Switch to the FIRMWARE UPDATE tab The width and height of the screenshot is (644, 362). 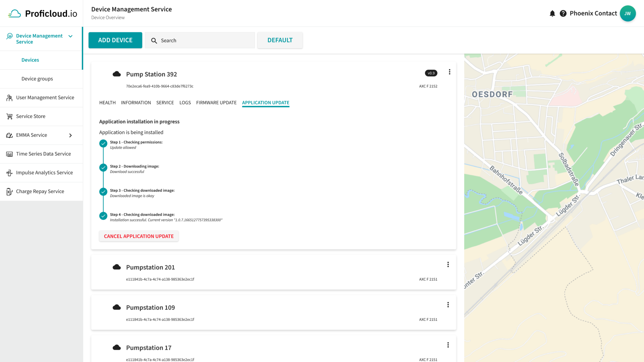pyautogui.click(x=216, y=103)
